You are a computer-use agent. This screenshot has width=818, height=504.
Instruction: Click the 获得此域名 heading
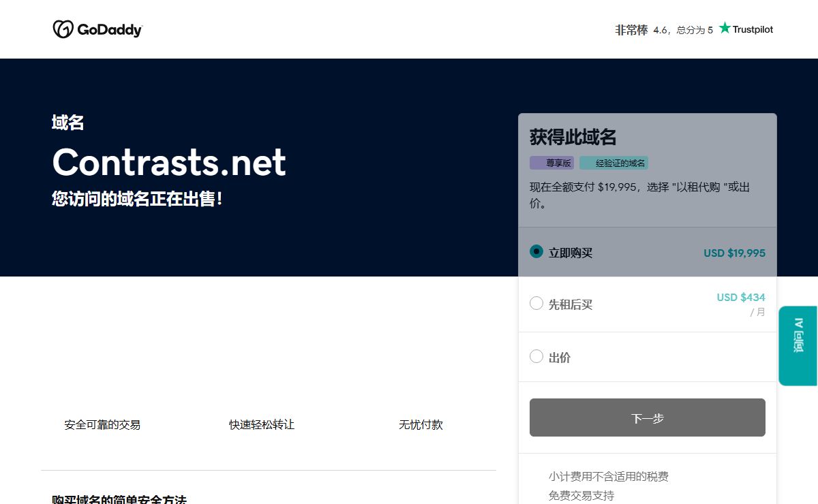573,137
